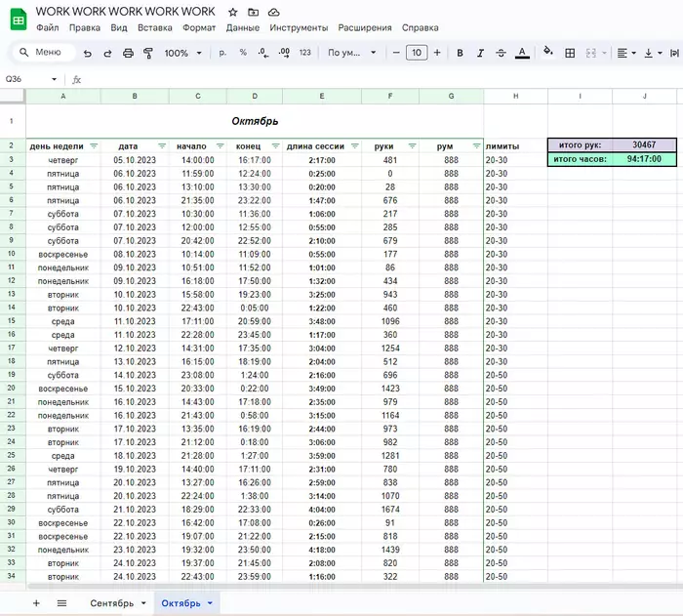Click the merge cells icon

(x=590, y=53)
